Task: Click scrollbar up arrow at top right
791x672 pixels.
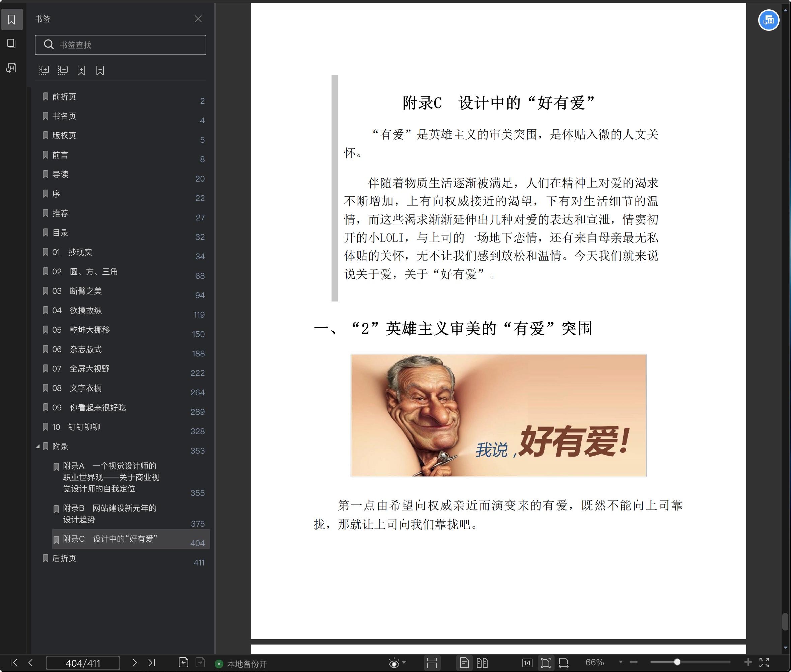Action: 785,11
